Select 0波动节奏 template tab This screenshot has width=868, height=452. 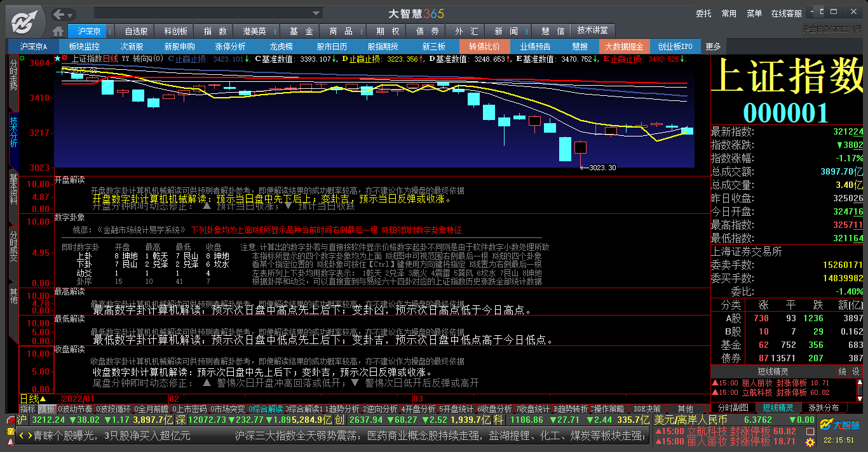75,409
